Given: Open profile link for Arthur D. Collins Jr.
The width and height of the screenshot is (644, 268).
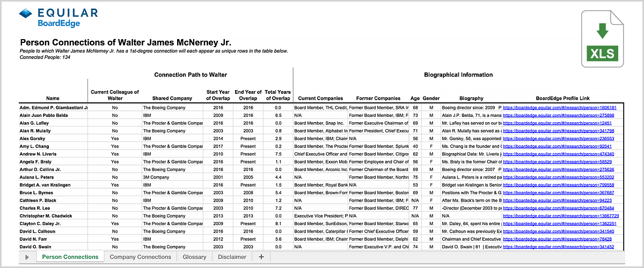Looking at the screenshot, I should click(x=558, y=169).
